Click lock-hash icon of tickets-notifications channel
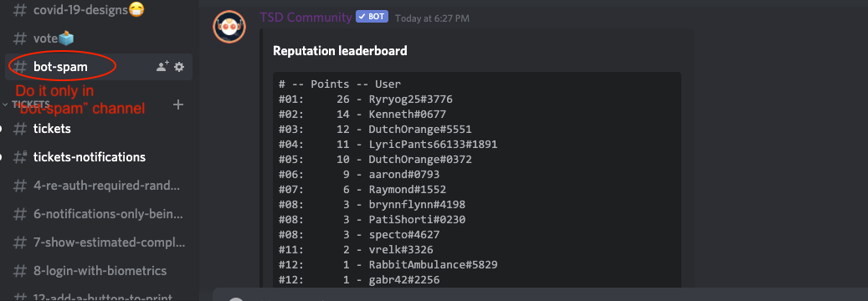Viewport: 868px width, 301px height. click(19, 157)
